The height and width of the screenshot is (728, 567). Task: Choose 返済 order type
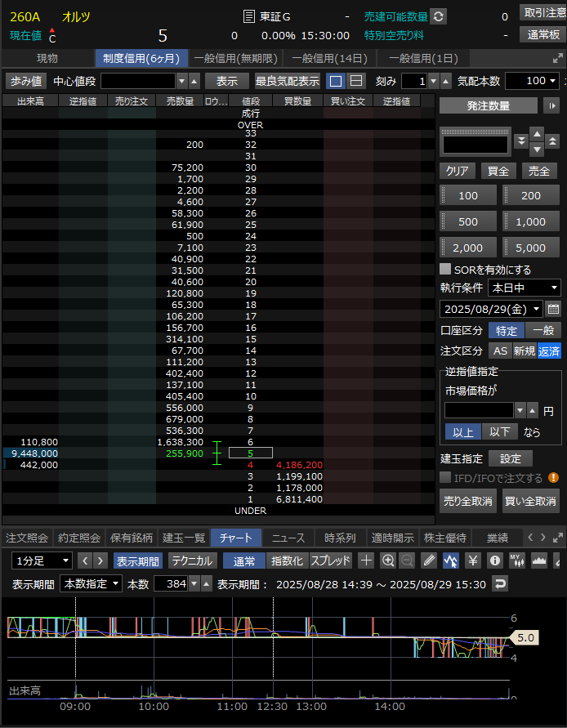tap(549, 351)
